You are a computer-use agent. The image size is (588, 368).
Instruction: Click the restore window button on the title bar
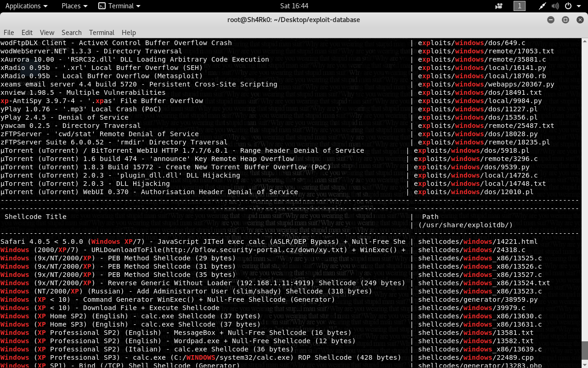click(x=565, y=20)
